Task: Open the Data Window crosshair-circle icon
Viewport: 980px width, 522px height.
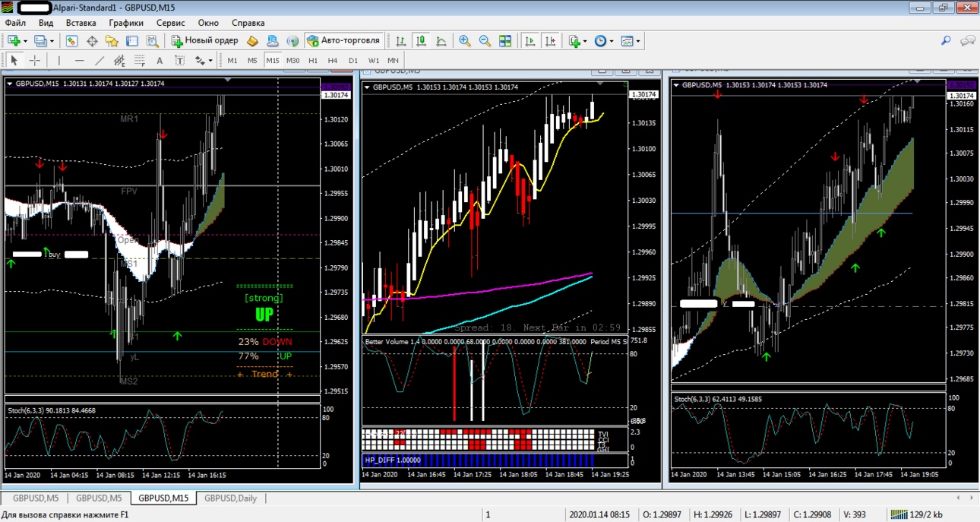Action: [x=92, y=41]
